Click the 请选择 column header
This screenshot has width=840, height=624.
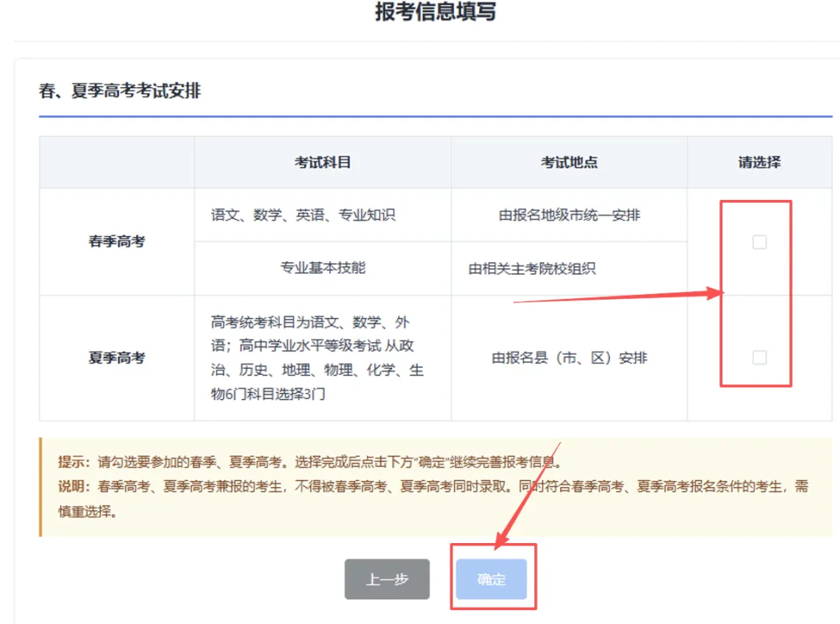click(759, 162)
